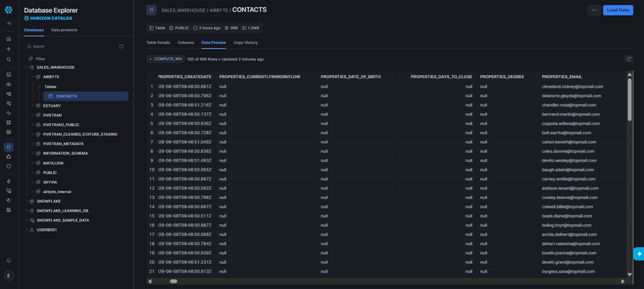Click the SALES_WAREHOUSE breadcrumb link

(x=184, y=10)
